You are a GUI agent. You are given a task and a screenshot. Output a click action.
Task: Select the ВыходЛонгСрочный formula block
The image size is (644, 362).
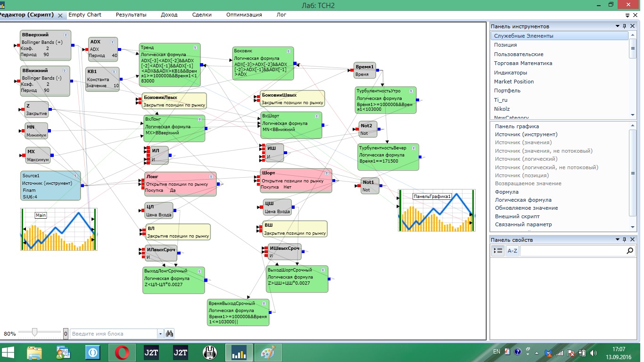tap(174, 280)
